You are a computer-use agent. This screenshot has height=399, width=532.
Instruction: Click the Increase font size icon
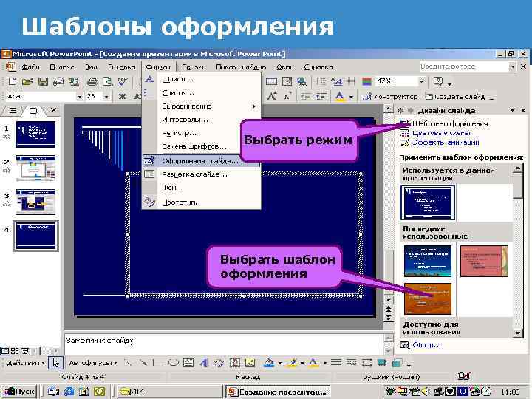[x=271, y=96]
